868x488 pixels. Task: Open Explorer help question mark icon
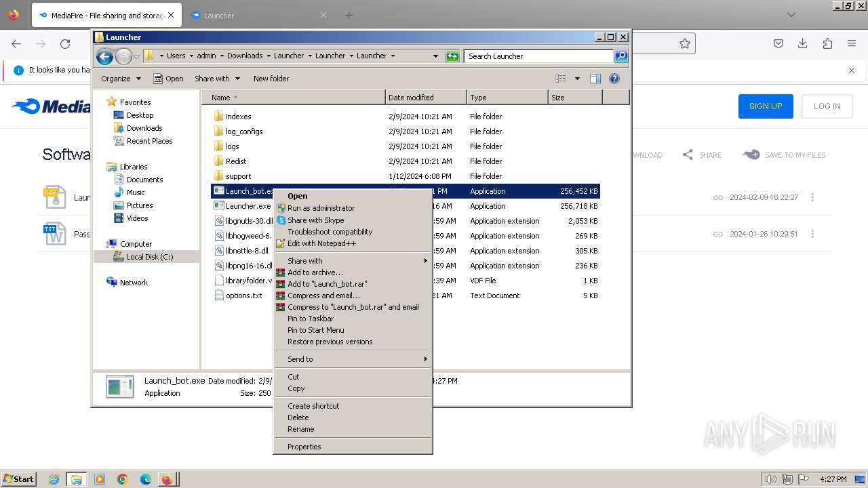point(614,79)
